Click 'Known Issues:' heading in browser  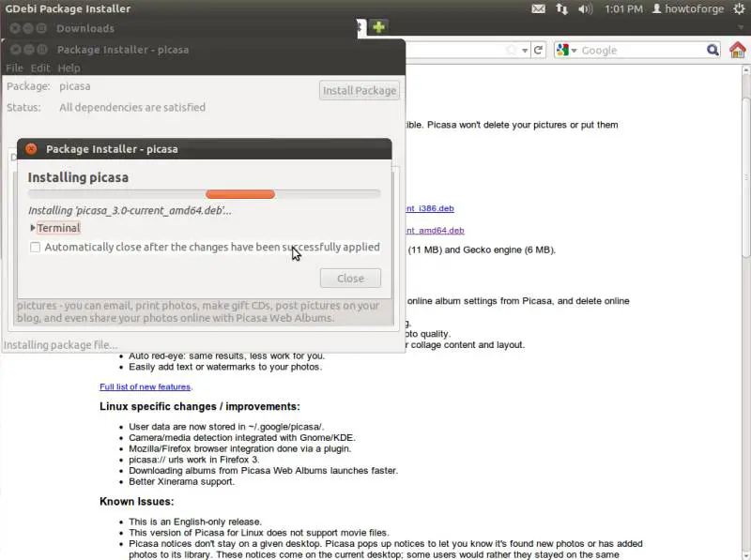137,502
